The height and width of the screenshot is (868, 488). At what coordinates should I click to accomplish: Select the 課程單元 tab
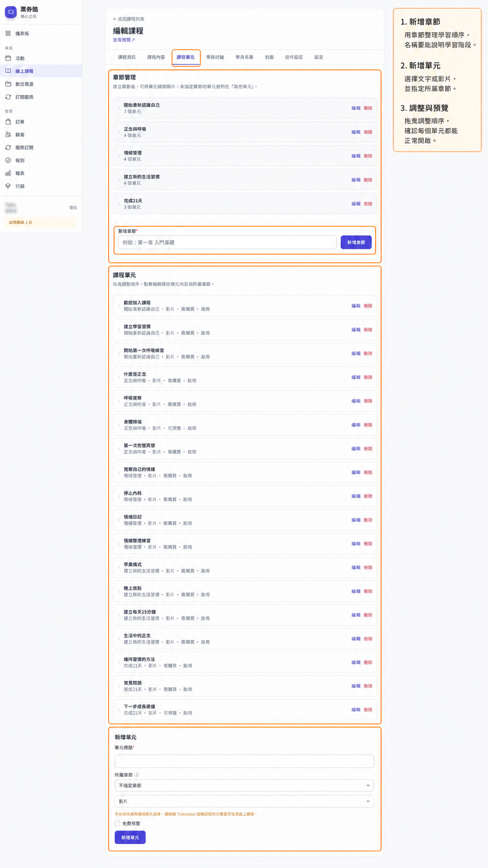(185, 57)
